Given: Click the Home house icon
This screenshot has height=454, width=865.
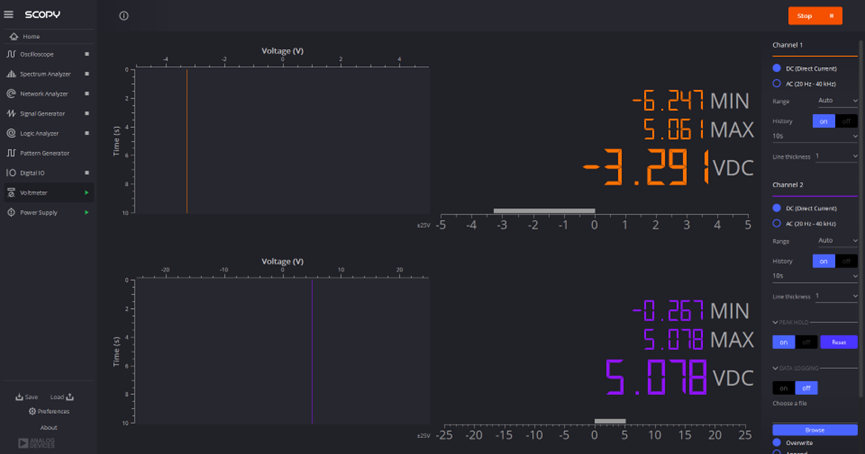Looking at the screenshot, I should point(14,36).
